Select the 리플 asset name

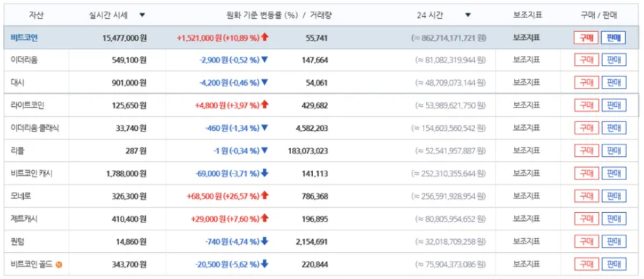[x=17, y=151]
